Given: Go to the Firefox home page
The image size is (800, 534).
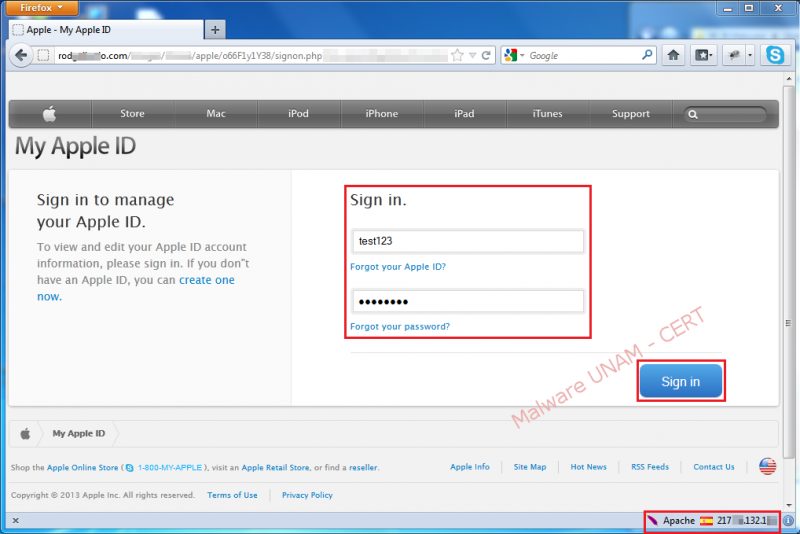Looking at the screenshot, I should click(x=673, y=55).
